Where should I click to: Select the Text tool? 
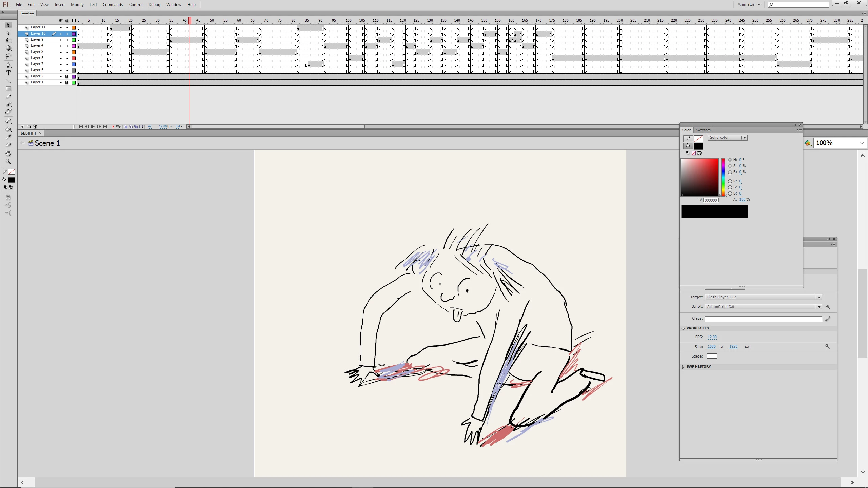[x=8, y=73]
